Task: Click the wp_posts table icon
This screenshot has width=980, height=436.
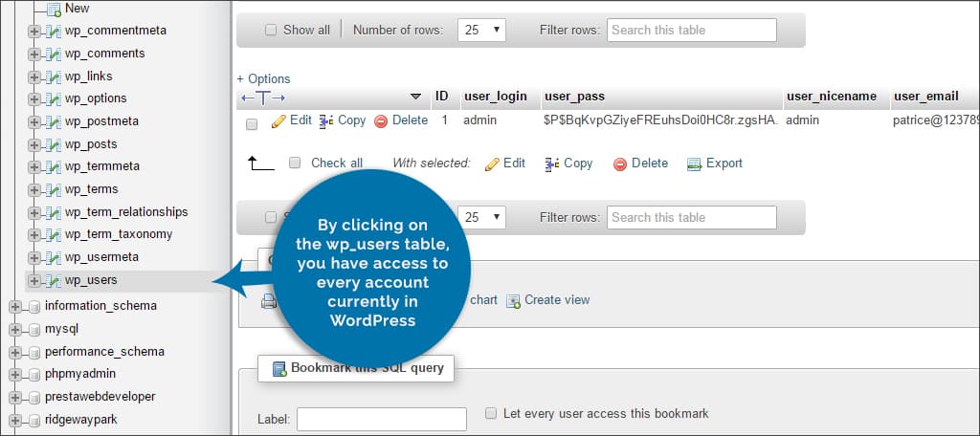Action: (54, 144)
